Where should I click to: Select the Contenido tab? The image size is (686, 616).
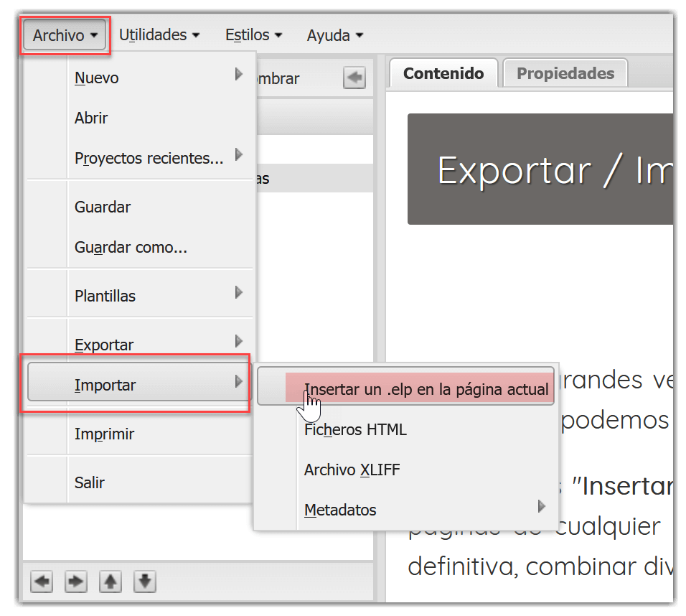click(x=443, y=73)
